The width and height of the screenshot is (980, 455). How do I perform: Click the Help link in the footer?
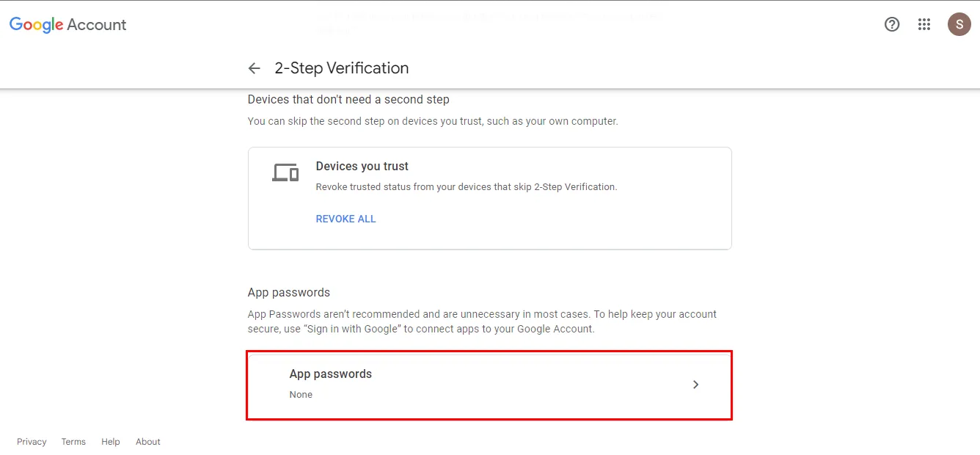point(111,442)
